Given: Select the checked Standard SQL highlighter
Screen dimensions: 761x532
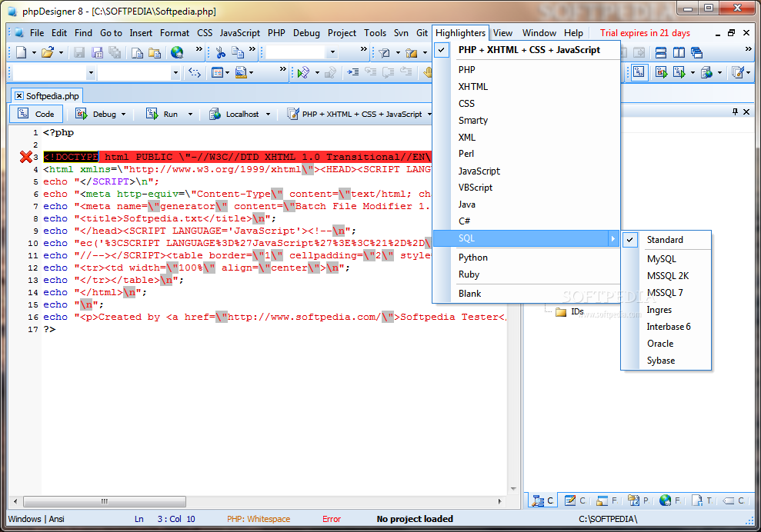Looking at the screenshot, I should click(666, 240).
